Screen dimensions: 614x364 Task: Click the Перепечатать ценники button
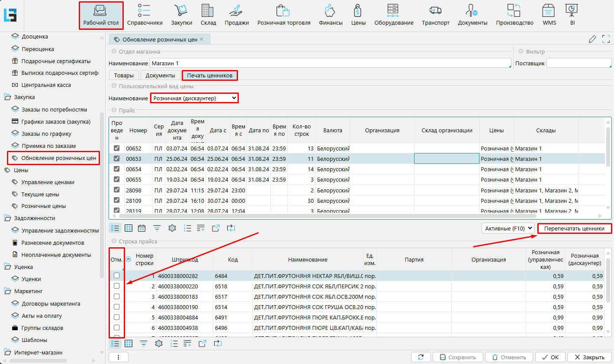pyautogui.click(x=574, y=228)
